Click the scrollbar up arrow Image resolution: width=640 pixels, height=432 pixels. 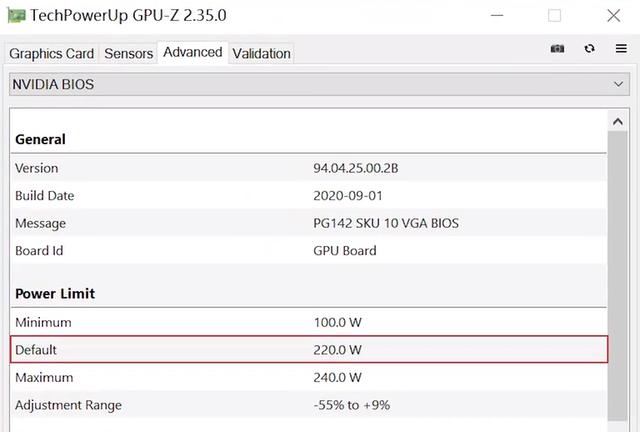coord(618,121)
